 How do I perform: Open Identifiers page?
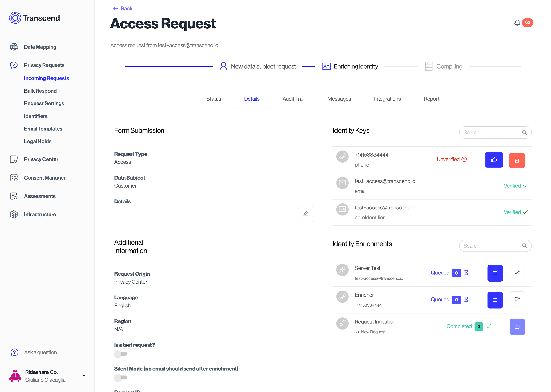[36, 116]
